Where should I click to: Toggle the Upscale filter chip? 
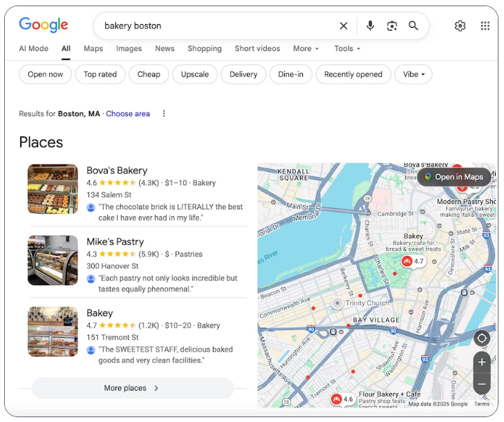[195, 75]
